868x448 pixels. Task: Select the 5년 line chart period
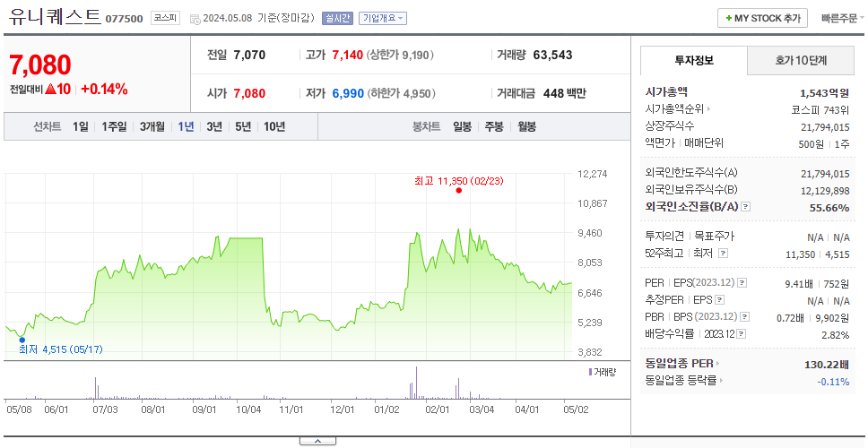pos(243,127)
